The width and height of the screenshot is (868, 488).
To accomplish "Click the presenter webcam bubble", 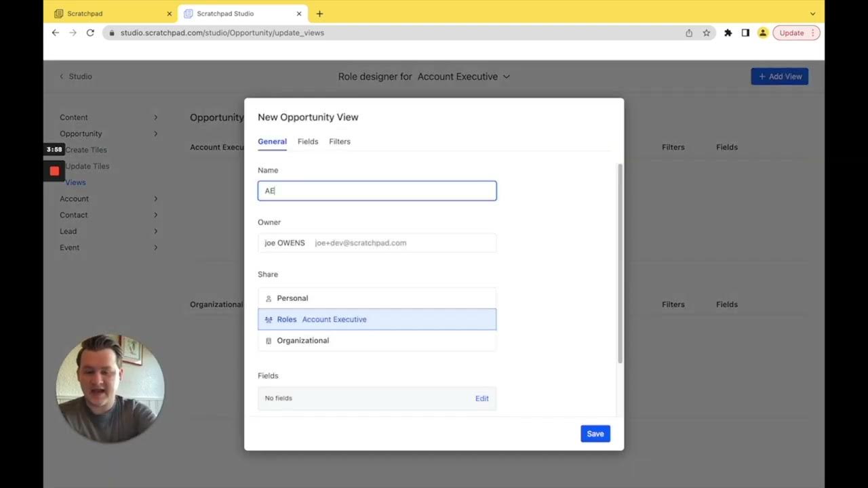I will tap(110, 388).
